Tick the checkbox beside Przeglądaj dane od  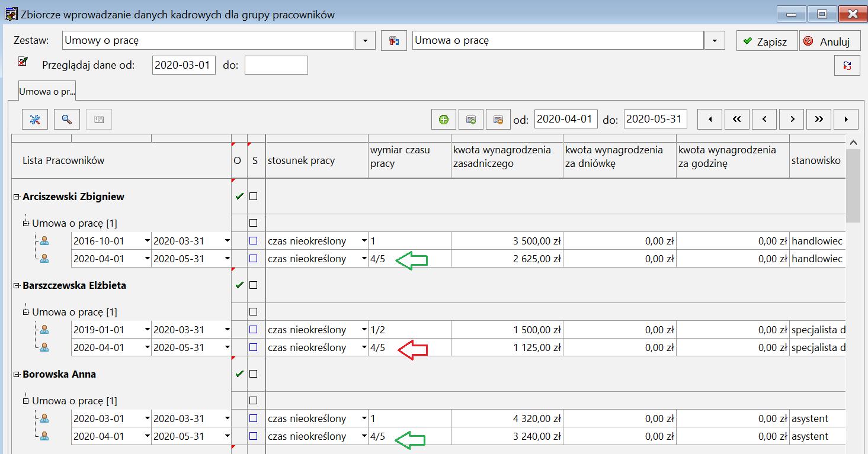[23, 61]
